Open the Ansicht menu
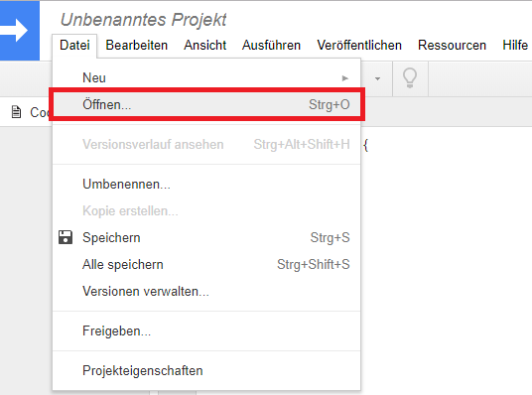 204,45
